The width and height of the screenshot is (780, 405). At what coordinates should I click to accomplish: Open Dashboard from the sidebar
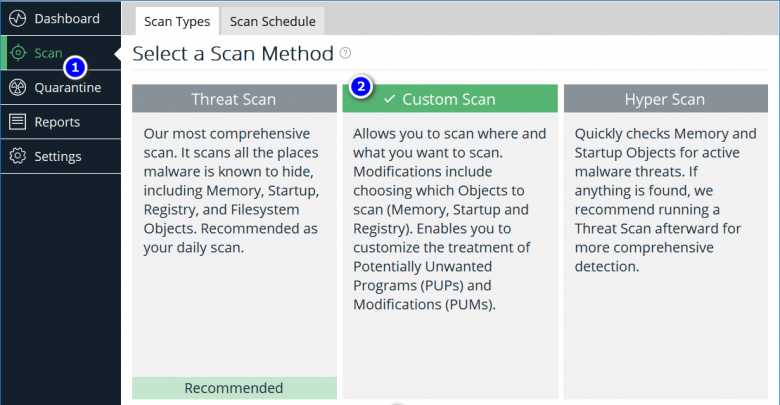point(66,18)
